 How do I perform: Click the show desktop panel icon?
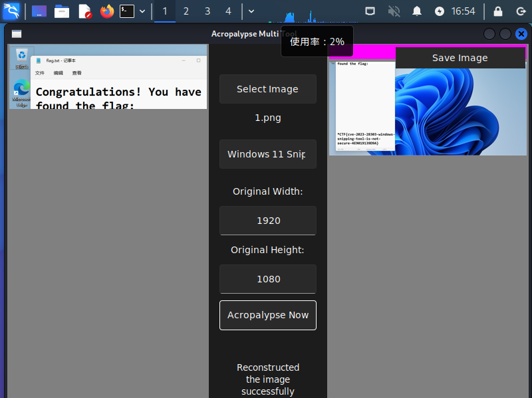[39, 11]
